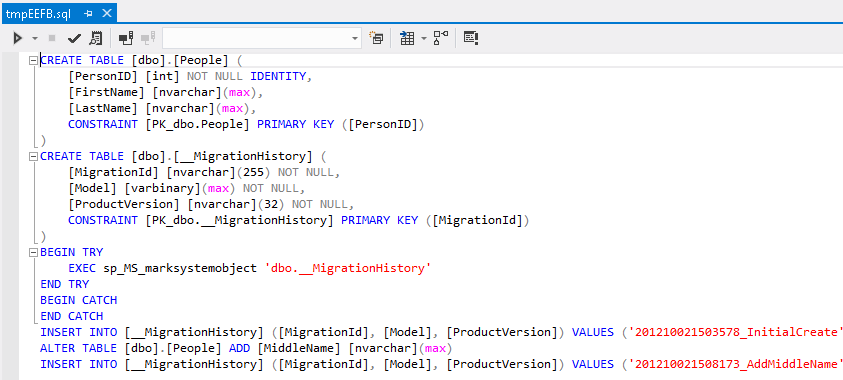Screen dimensions: 843x380
Task: Click the Cancel query stop icon
Action: click(52, 38)
